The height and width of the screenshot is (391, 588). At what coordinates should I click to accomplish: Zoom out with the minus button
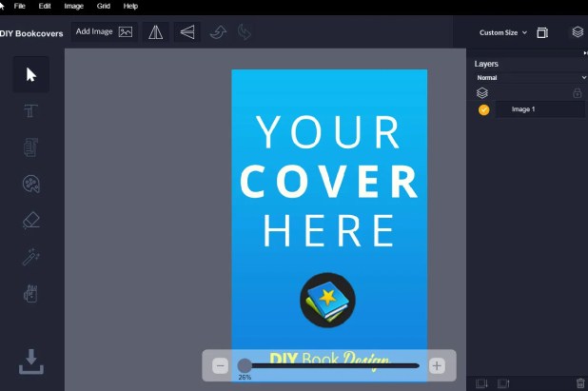220,365
